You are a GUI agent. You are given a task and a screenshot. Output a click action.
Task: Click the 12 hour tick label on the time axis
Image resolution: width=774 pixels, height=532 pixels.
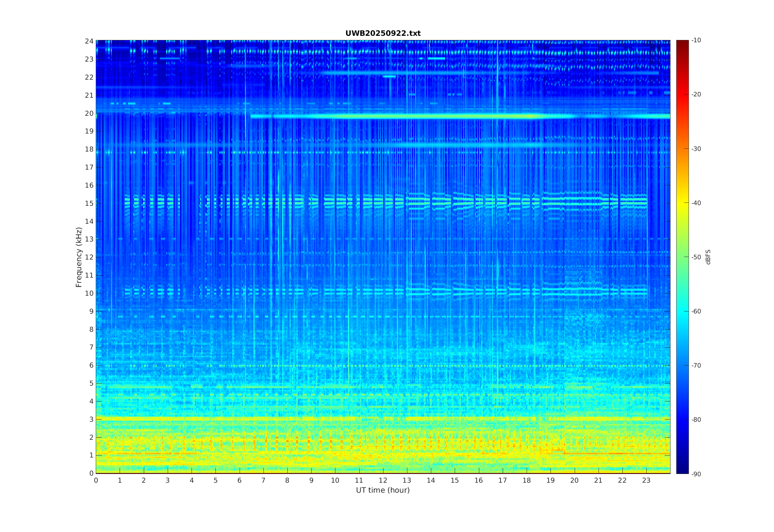[383, 480]
